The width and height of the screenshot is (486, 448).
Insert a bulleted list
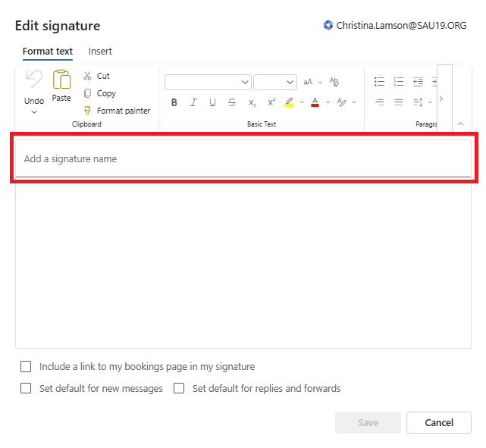point(380,82)
